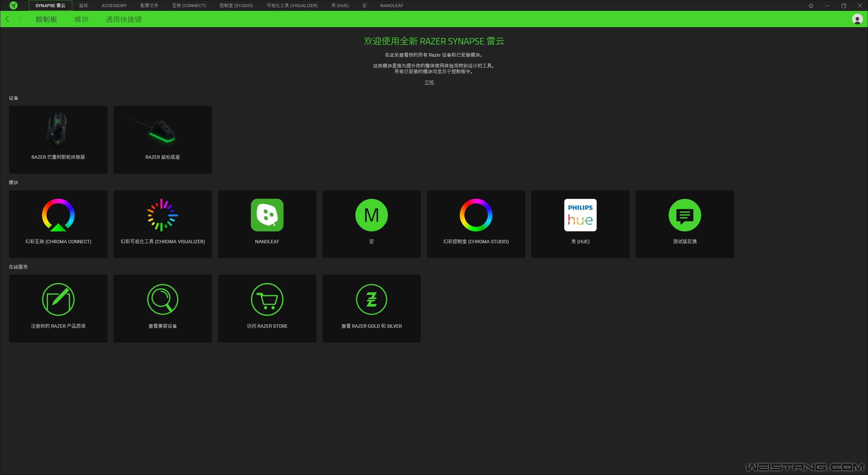Switch to the ACCESSORY top tab
Screen dimensions: 868x475
(x=114, y=5)
